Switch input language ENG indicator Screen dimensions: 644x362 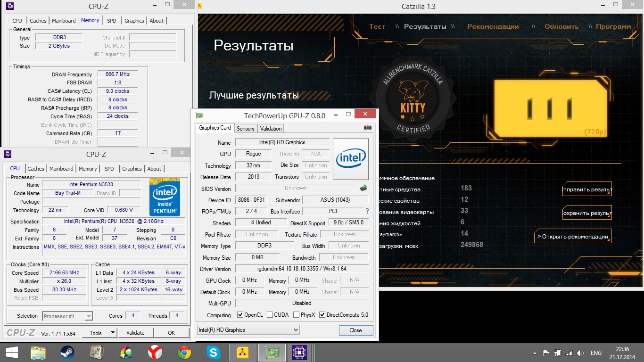point(596,353)
